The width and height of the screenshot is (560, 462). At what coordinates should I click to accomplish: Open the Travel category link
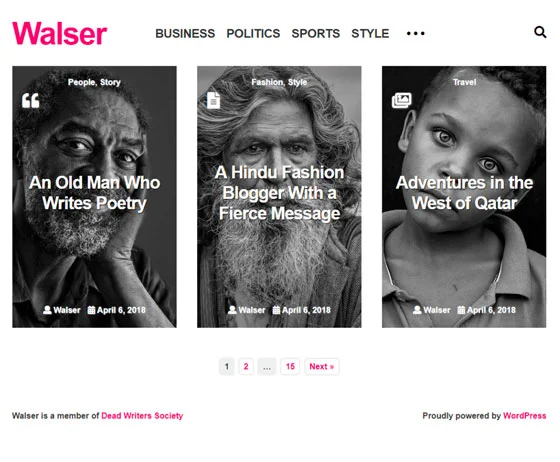(x=464, y=82)
